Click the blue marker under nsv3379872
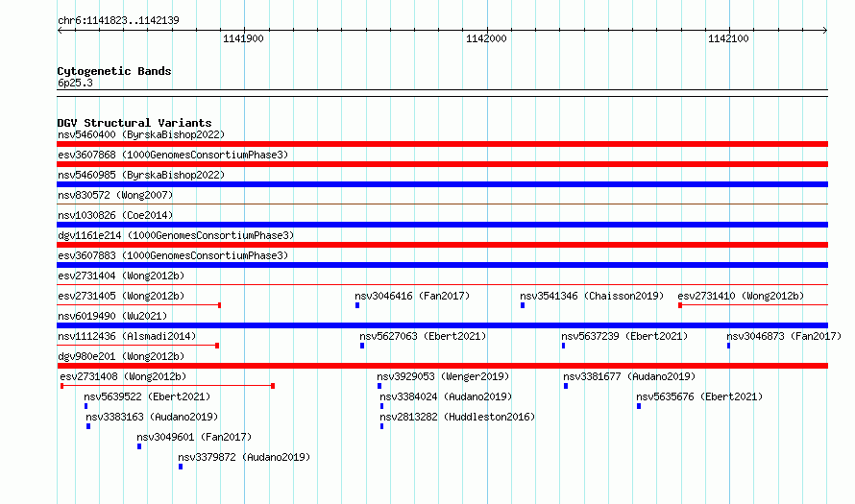855x504 pixels. click(x=181, y=467)
